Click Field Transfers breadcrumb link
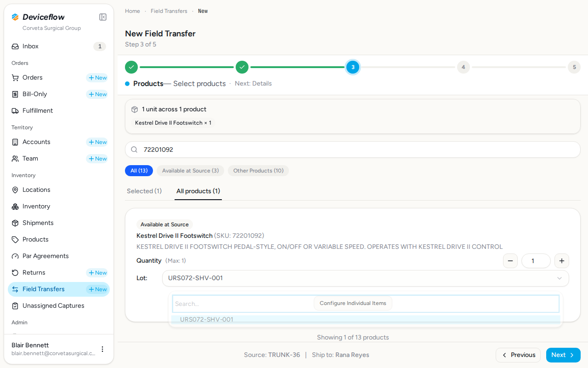 (x=169, y=11)
